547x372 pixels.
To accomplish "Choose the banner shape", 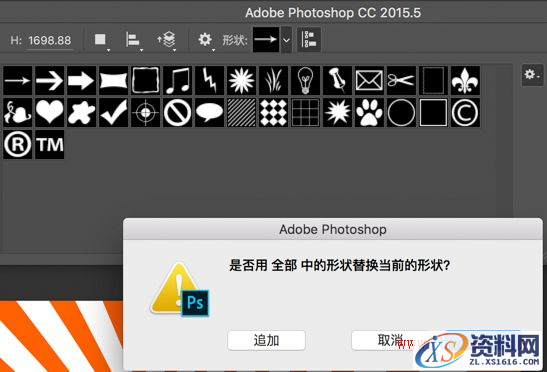I will click(113, 81).
